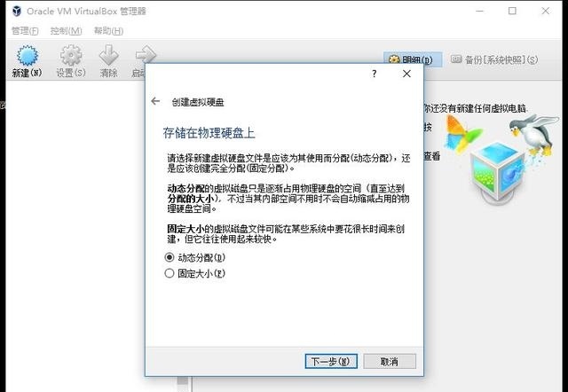Open the 控制(M) menu
Viewport: 568px width, 392px height.
[66, 31]
